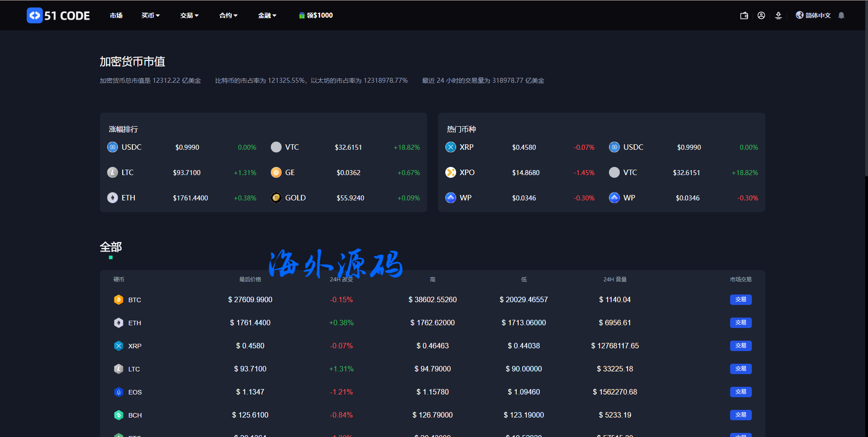Click the download app icon
Viewport: 868px width, 437px height.
click(x=778, y=15)
